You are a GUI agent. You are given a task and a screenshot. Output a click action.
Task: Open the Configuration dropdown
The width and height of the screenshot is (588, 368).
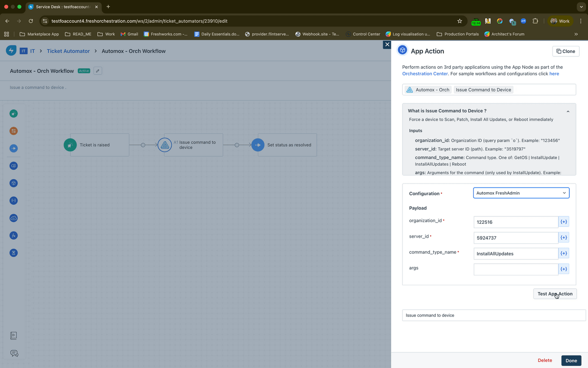point(521,193)
